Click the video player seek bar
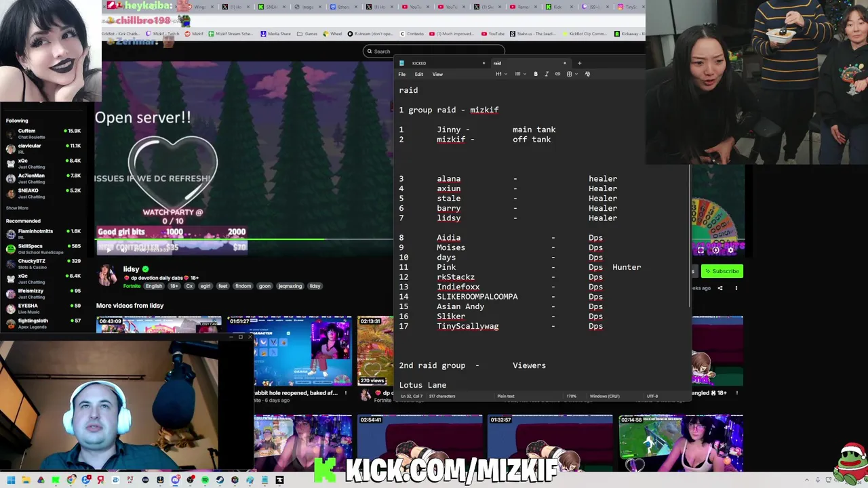 point(244,239)
